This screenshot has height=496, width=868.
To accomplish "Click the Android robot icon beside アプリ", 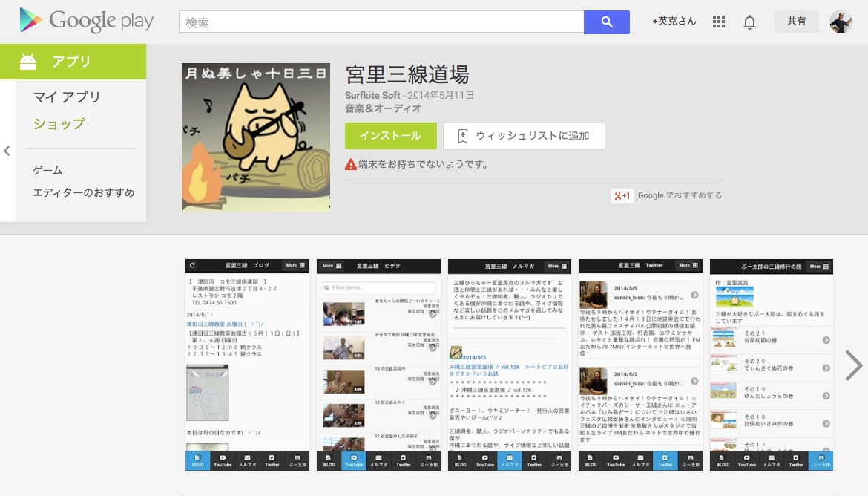I will click(27, 62).
